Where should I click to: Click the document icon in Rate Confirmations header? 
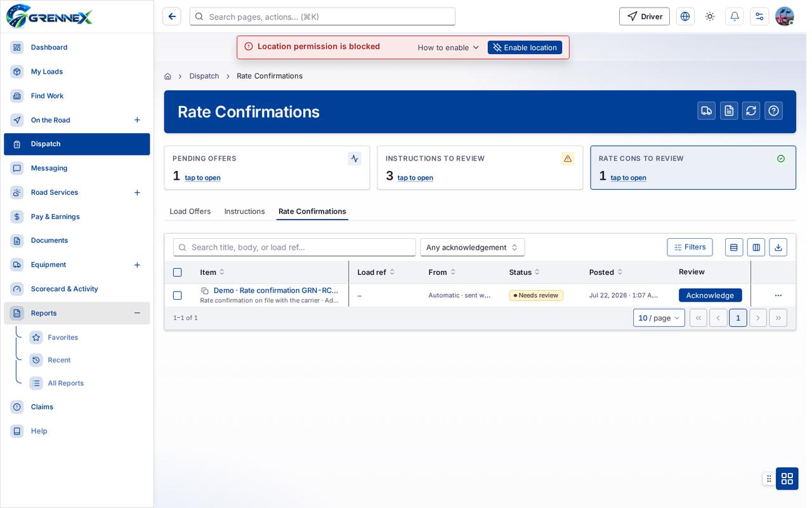pyautogui.click(x=729, y=110)
